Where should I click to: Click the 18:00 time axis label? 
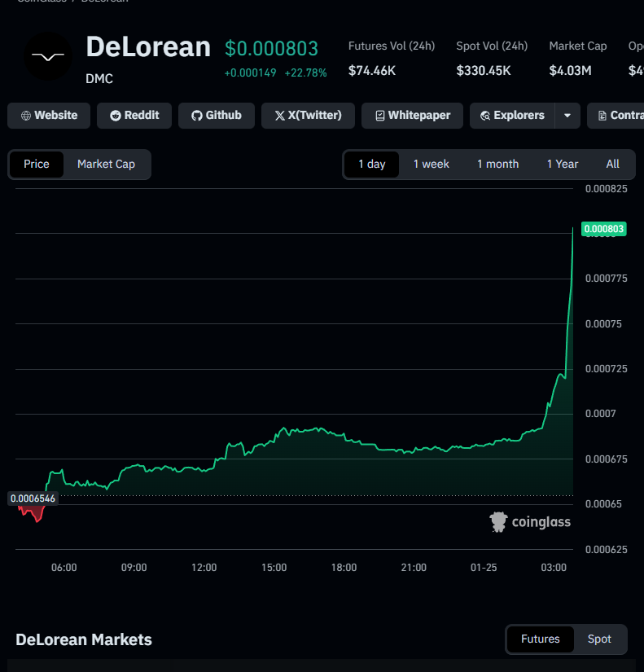coord(344,568)
